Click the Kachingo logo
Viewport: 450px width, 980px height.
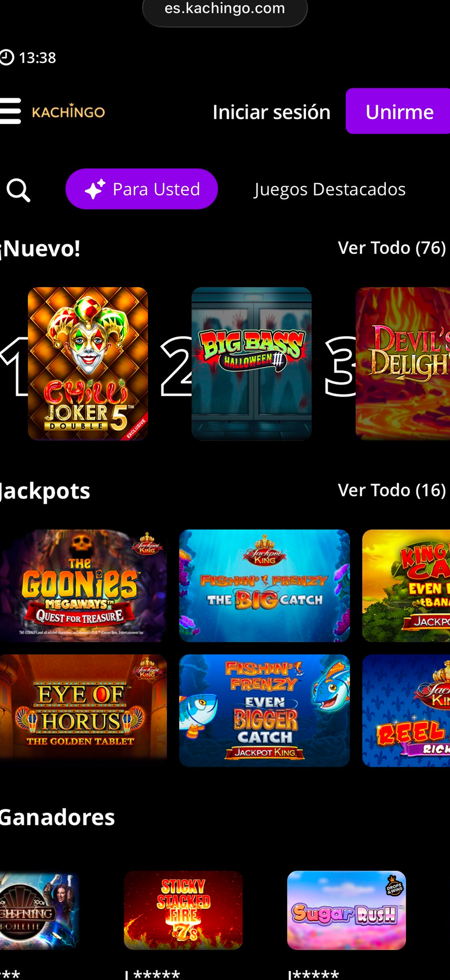click(x=68, y=112)
